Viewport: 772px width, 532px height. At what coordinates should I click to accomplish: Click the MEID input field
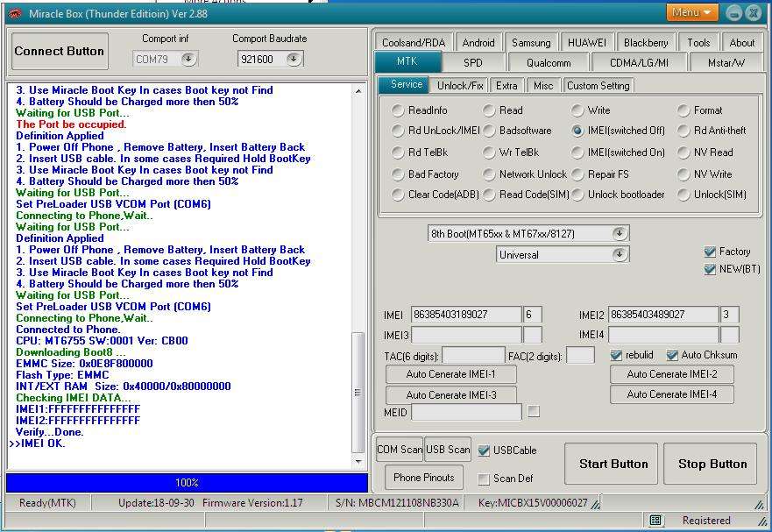(x=466, y=412)
